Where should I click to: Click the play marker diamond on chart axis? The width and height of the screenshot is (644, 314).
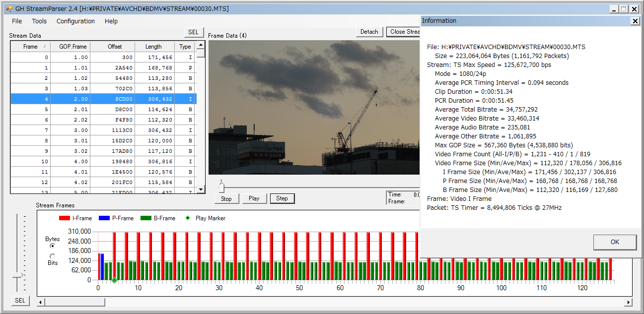tap(114, 280)
